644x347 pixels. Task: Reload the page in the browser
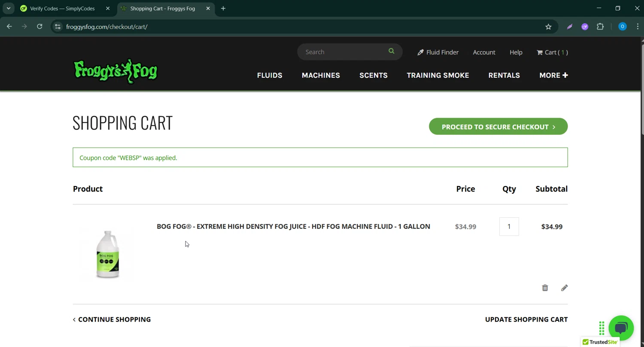[39, 27]
